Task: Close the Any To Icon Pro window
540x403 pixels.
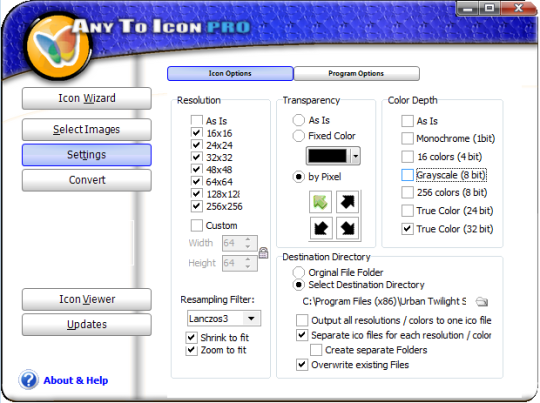Action: (518, 8)
